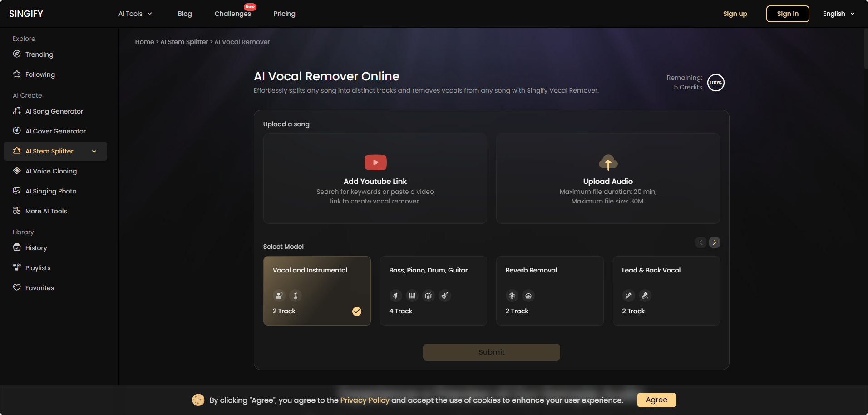Open the Challenges page

tap(233, 14)
